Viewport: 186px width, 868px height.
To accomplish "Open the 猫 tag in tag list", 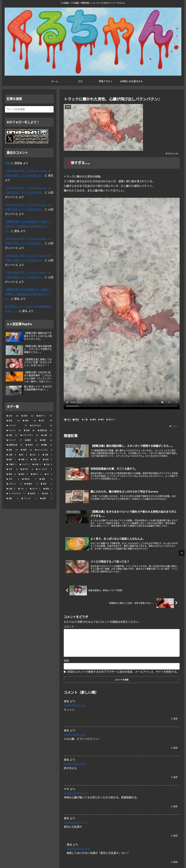I will [x=23, y=455].
